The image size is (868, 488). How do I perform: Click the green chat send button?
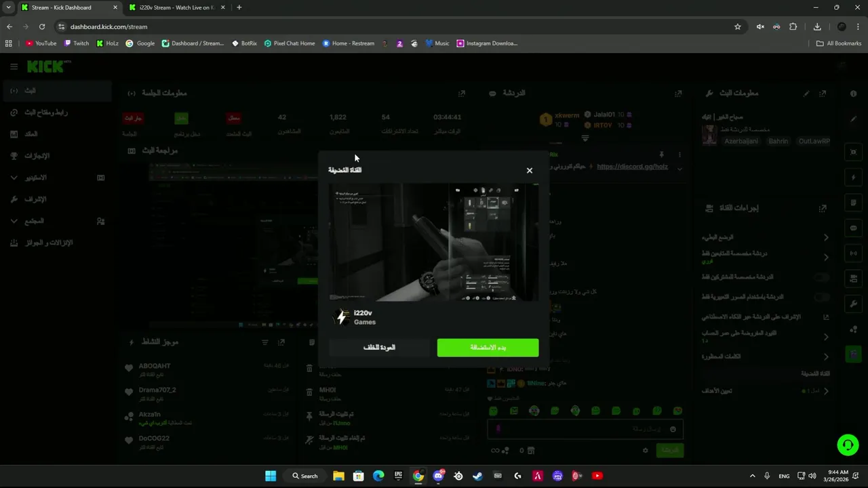670,450
